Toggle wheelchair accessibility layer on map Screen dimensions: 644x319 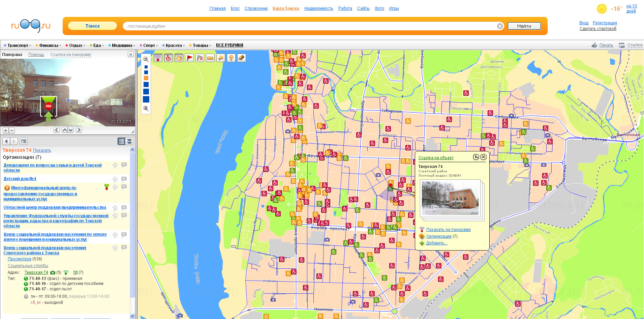point(168,58)
